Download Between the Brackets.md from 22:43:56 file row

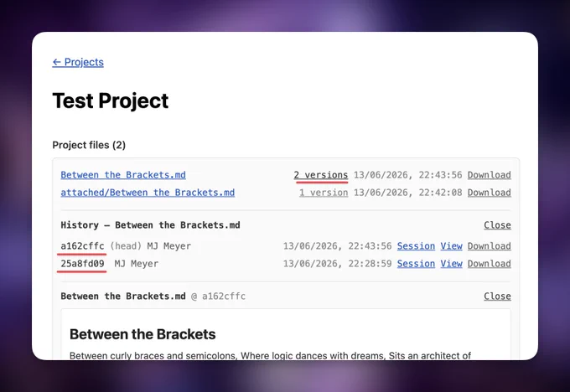[x=490, y=175]
